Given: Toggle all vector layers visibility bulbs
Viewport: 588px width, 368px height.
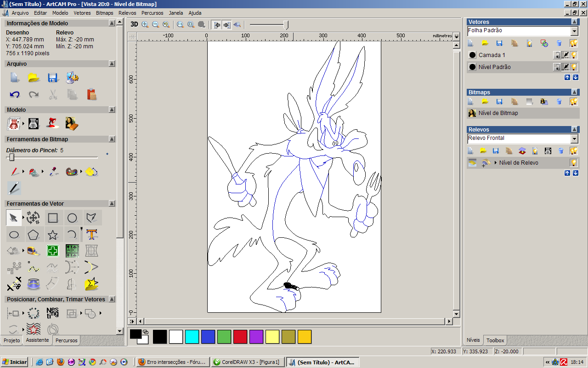Looking at the screenshot, I should click(x=574, y=43).
